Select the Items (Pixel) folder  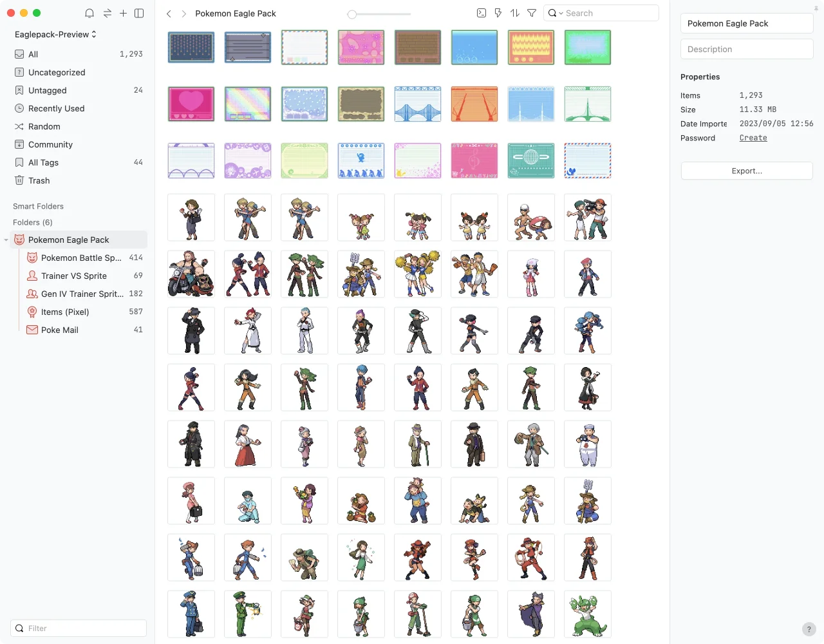(x=65, y=312)
